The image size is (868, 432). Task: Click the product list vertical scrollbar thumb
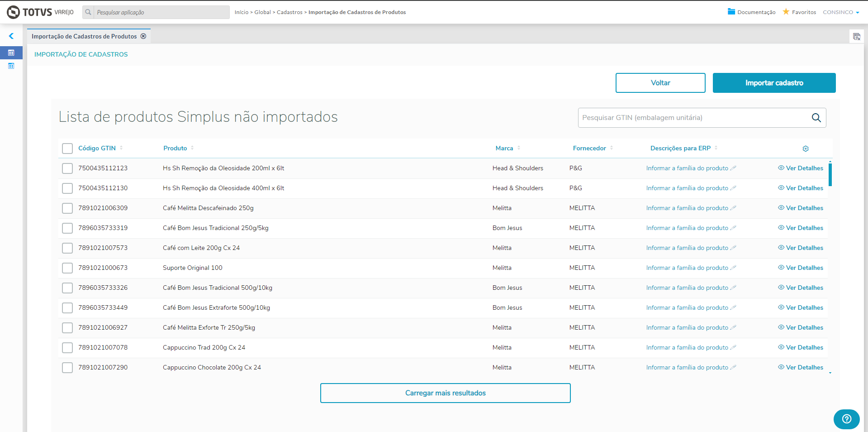[830, 175]
